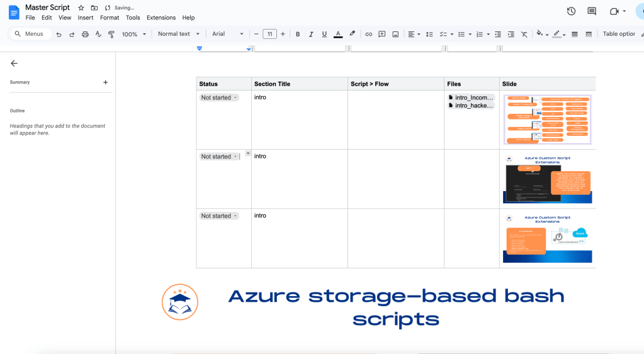Click the Master Script document title
The height and width of the screenshot is (354, 644).
[47, 8]
